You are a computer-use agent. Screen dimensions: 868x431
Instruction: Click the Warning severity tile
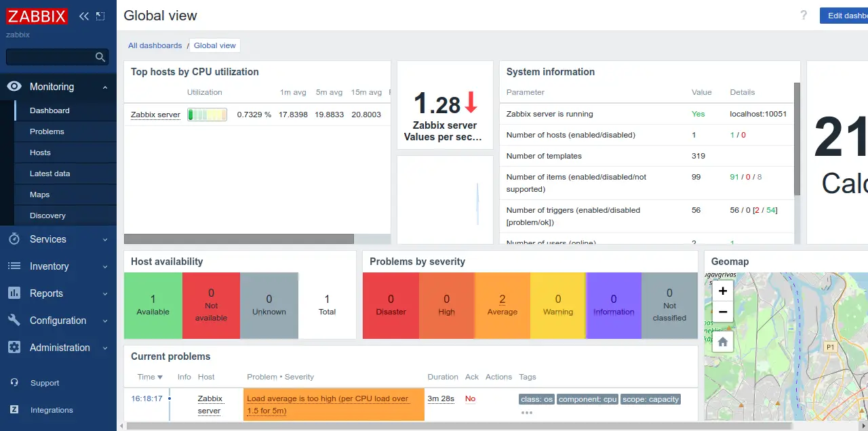click(558, 306)
